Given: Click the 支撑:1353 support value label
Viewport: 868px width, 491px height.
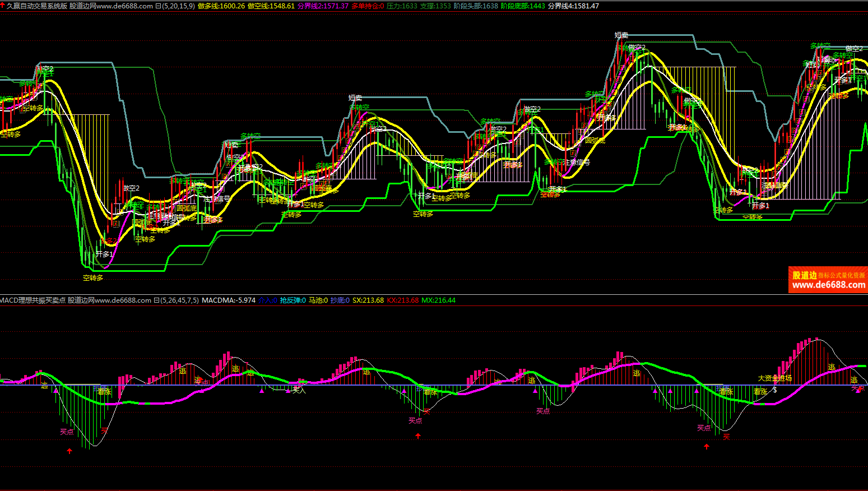Looking at the screenshot, I should coord(435,6).
